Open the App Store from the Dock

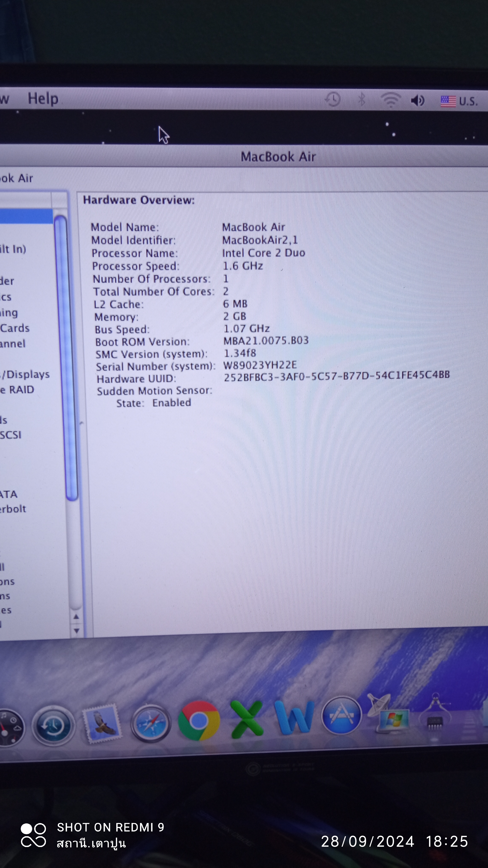coord(341,715)
